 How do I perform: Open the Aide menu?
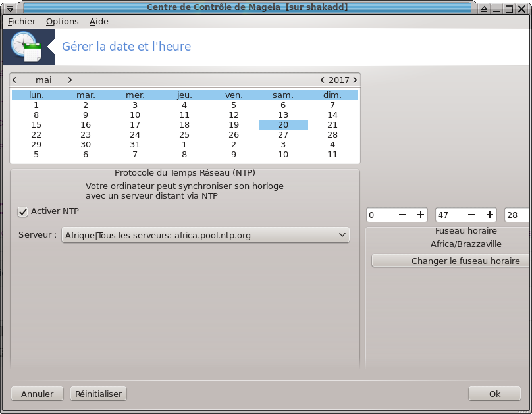click(99, 21)
